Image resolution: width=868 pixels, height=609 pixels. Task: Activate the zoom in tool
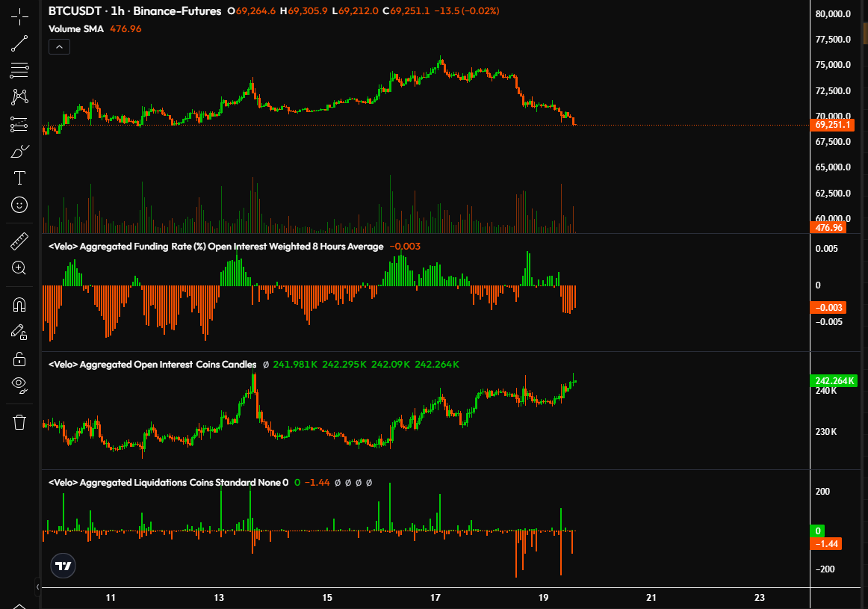pyautogui.click(x=19, y=268)
